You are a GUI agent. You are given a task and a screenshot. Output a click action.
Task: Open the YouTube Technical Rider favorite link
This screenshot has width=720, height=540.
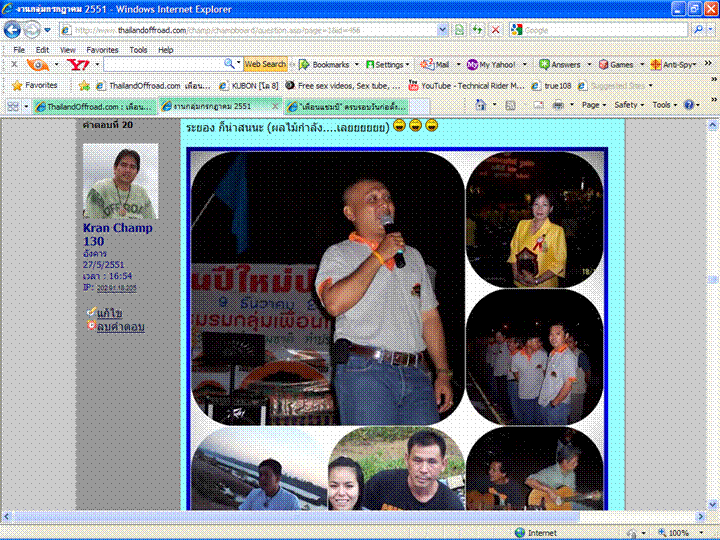pos(465,85)
